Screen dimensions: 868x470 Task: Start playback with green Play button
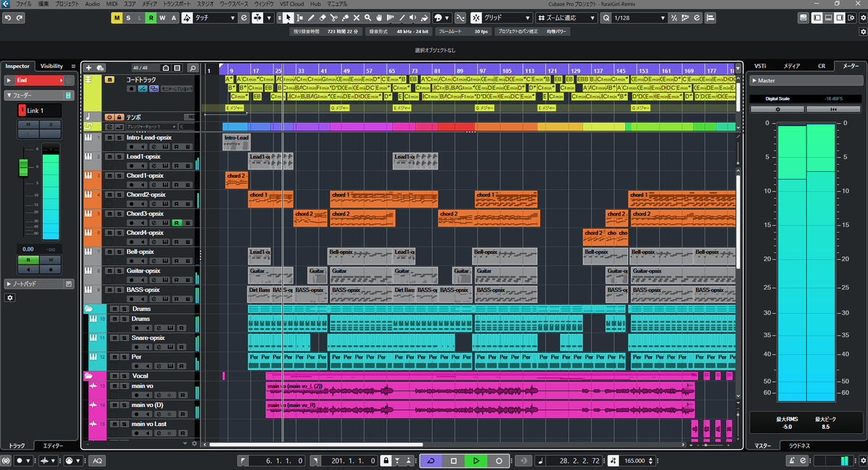476,461
